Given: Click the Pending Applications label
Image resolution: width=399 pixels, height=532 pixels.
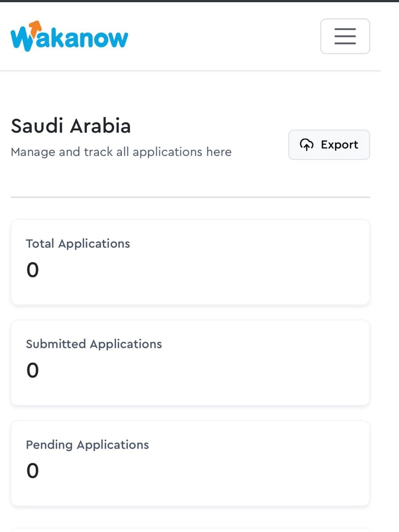Looking at the screenshot, I should tap(87, 445).
